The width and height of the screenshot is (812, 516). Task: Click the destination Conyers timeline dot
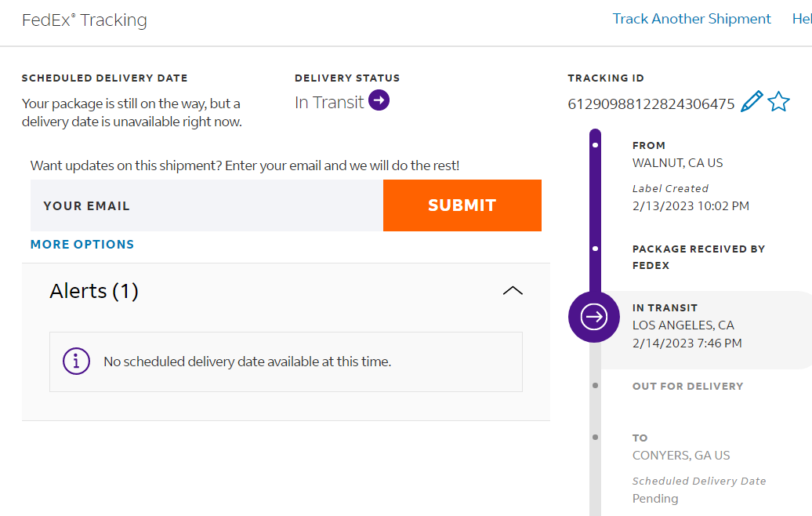[x=596, y=438]
